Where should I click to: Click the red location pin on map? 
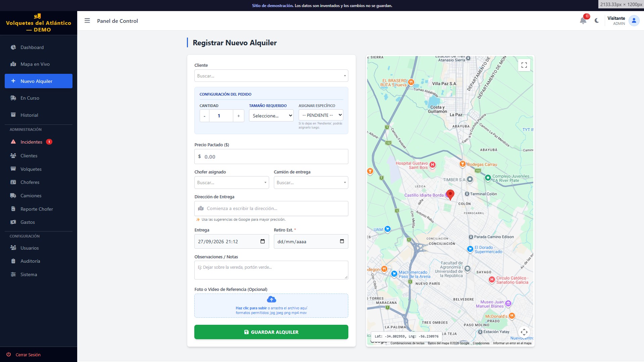click(x=450, y=195)
